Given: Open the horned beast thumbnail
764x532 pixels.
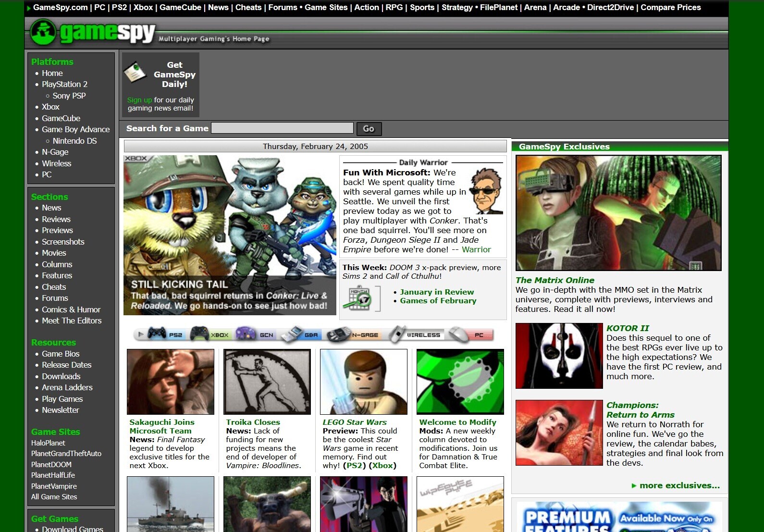Looking at the screenshot, I should coord(267,504).
